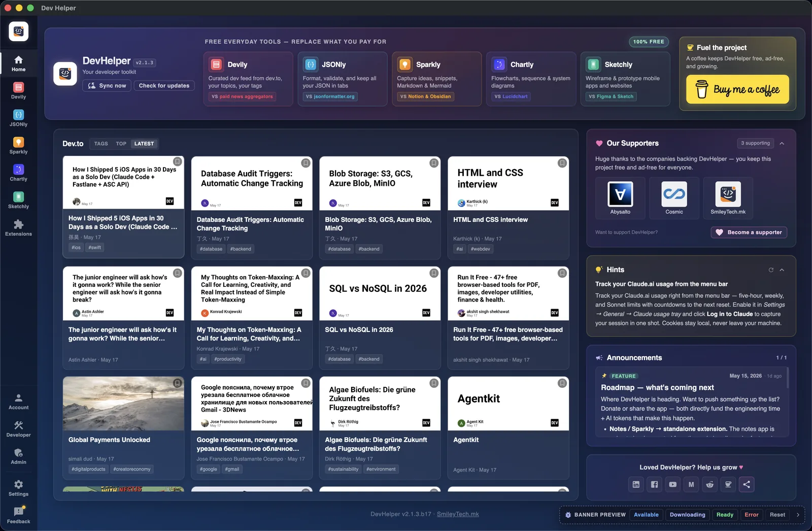Switch Dev.to feed to TAGS
The image size is (812, 531).
[101, 144]
